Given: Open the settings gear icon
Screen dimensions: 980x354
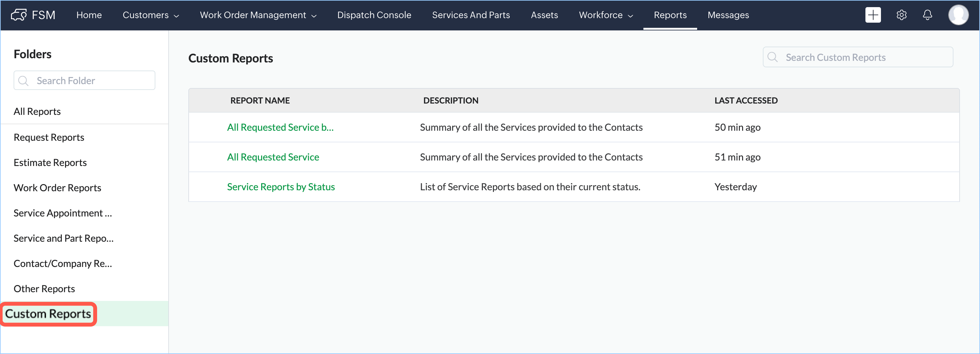Looking at the screenshot, I should click(901, 15).
